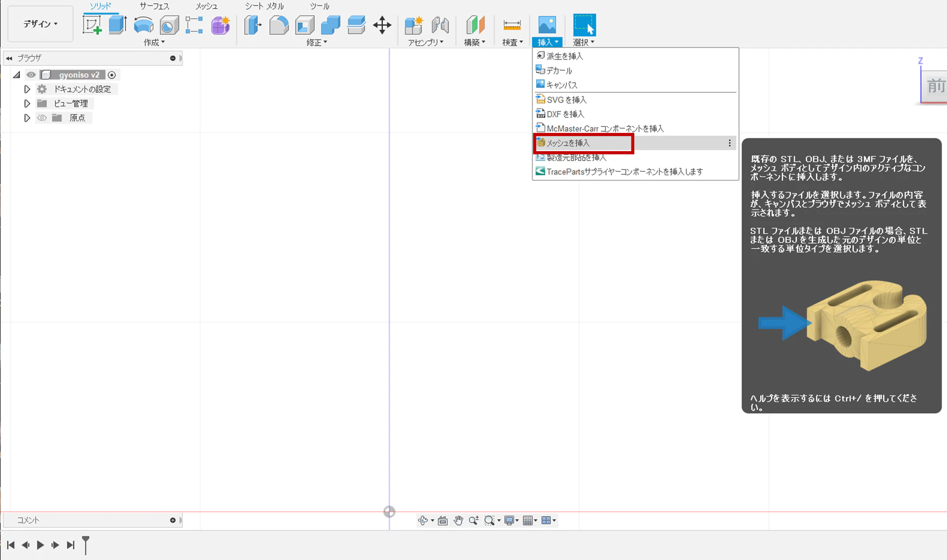Viewport: 947px width, 560px height.
Task: Select the Measure inspect icon
Action: click(512, 25)
